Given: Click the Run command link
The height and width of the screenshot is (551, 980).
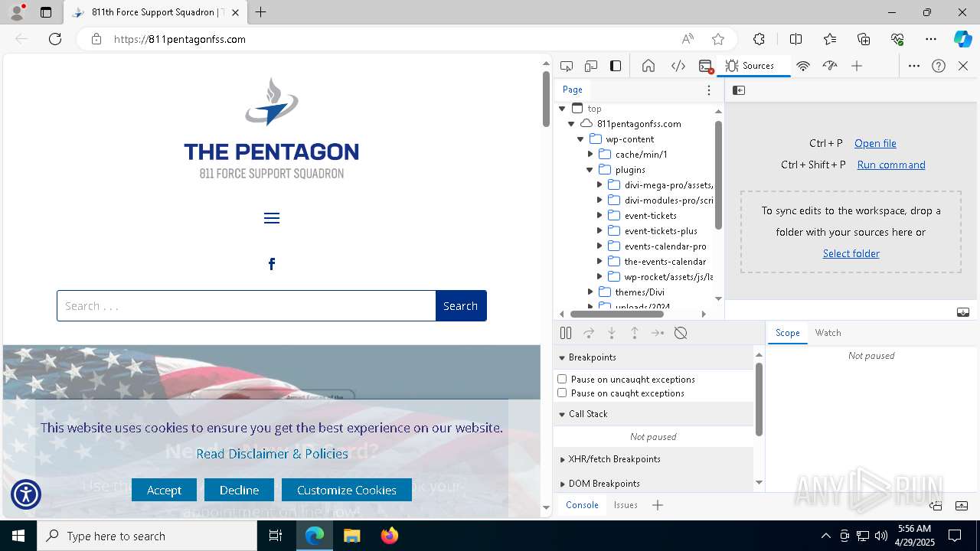Looking at the screenshot, I should [x=891, y=165].
